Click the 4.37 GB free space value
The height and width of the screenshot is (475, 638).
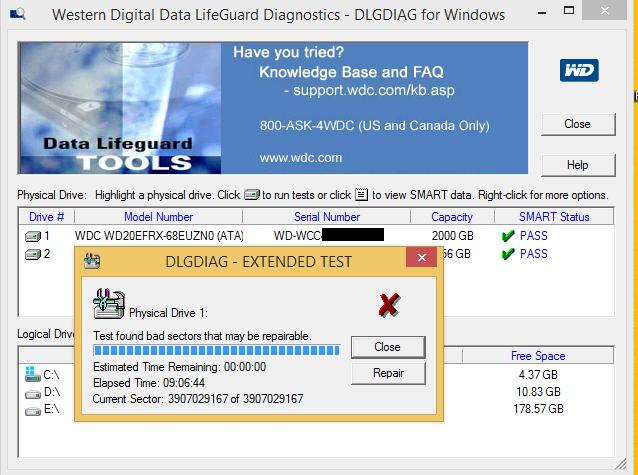tap(538, 374)
